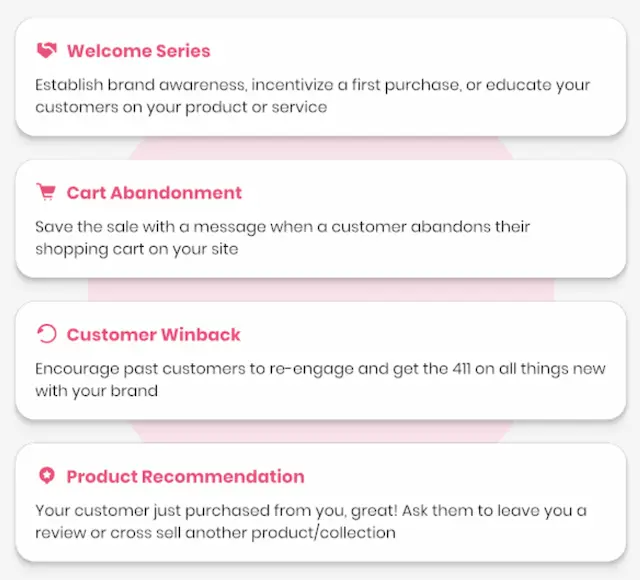Click pink strip above Product Recommendation card
Image resolution: width=640 pixels, height=580 pixels.
click(x=321, y=432)
